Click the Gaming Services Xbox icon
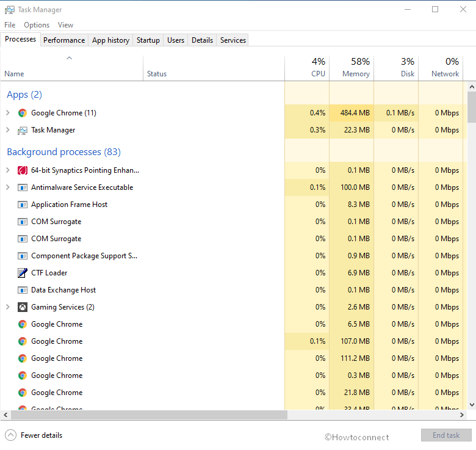Viewport: 476px width, 450px height. 23,307
